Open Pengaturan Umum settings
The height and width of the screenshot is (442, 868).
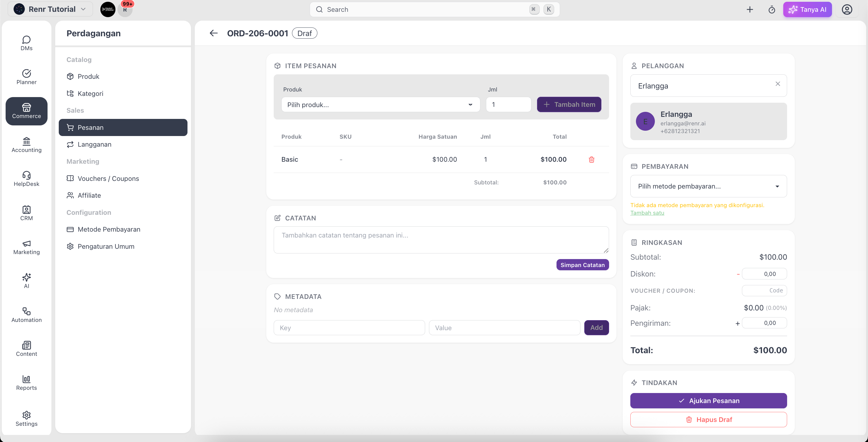coord(123,246)
